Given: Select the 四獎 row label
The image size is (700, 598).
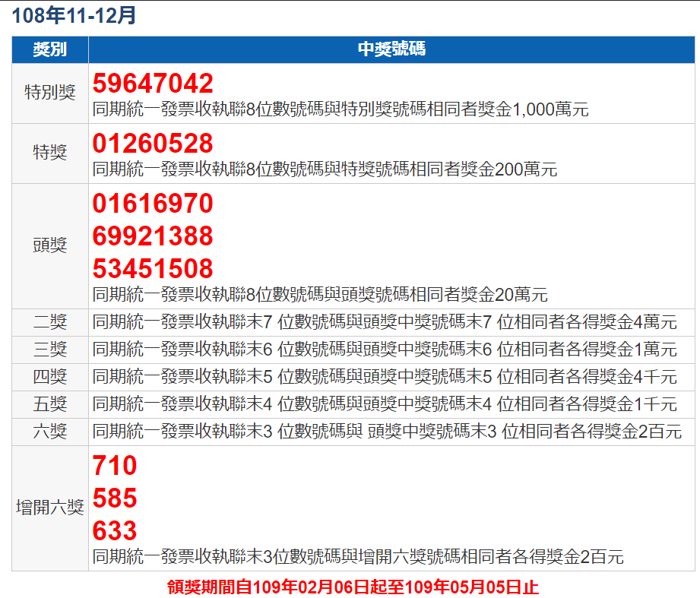Looking at the screenshot, I should click(50, 377).
